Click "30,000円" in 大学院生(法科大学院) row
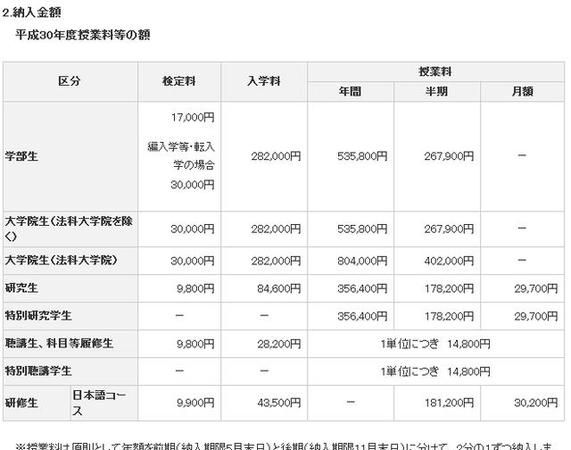Screen dimensions: 571x450 click(x=193, y=261)
